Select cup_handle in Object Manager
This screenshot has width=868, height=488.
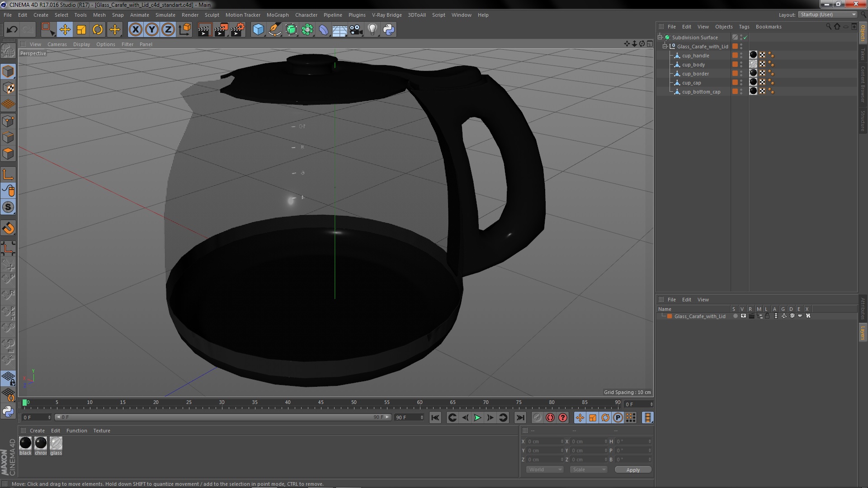coord(696,56)
